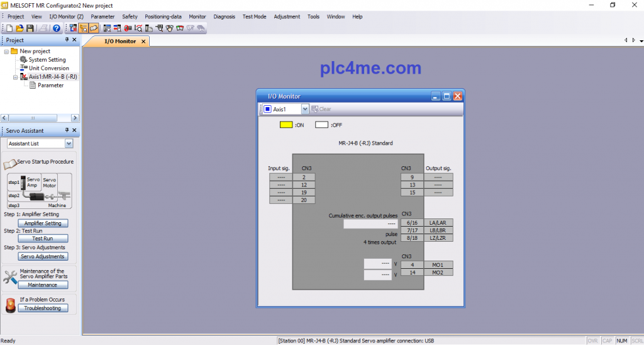The width and height of the screenshot is (644, 345).
Task: Open the Axis1 dropdown in I/O Monitor
Action: pyautogui.click(x=305, y=109)
